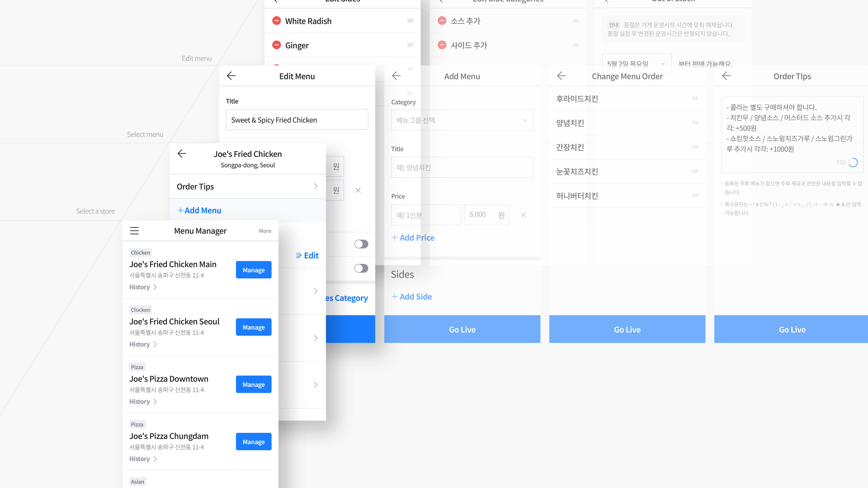Grab reorder handle for 허니버터치킨
Image resolution: width=868 pixels, height=488 pixels.
click(695, 195)
